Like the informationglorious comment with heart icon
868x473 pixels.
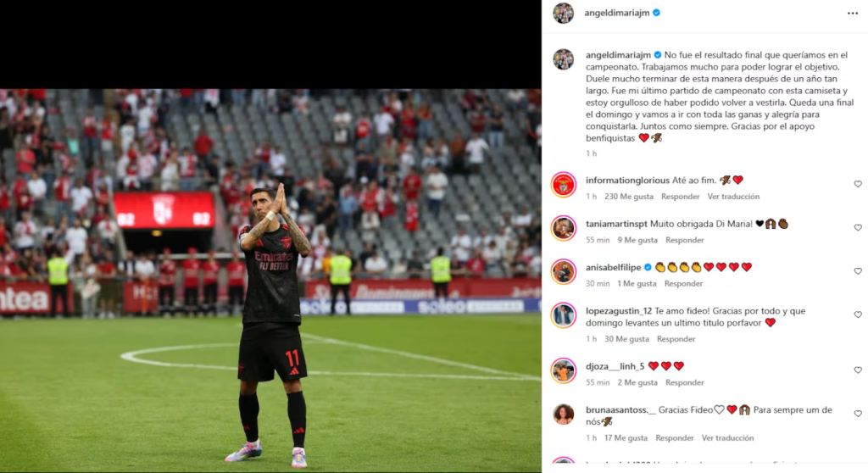[x=858, y=184]
